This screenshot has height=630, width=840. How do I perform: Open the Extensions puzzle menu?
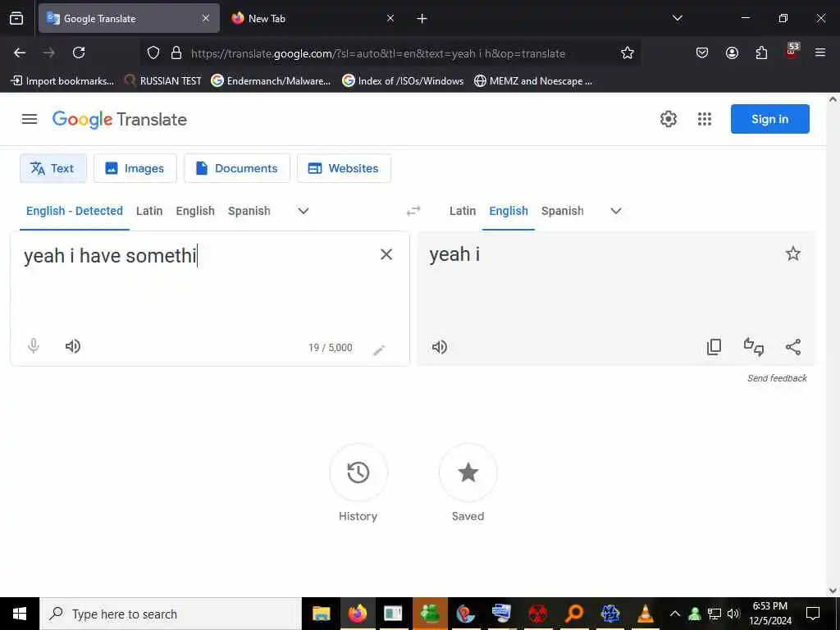(761, 52)
